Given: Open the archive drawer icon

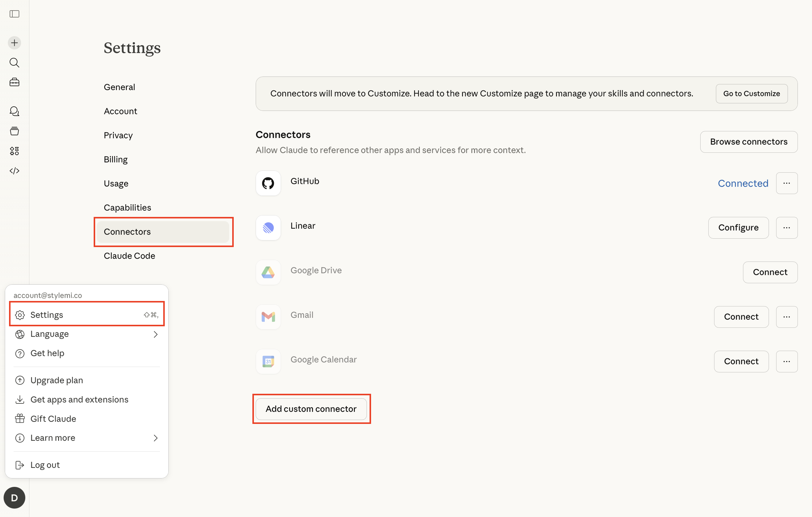Looking at the screenshot, I should (x=14, y=131).
